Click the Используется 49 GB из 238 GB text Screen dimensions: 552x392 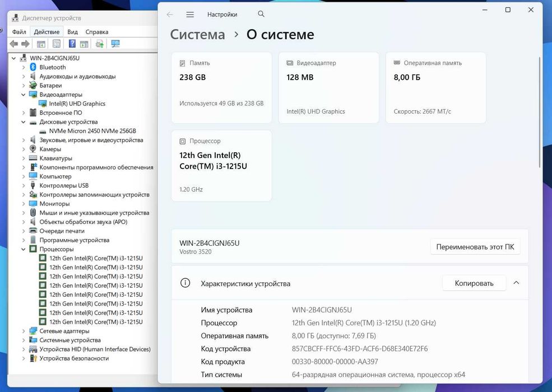click(x=221, y=104)
